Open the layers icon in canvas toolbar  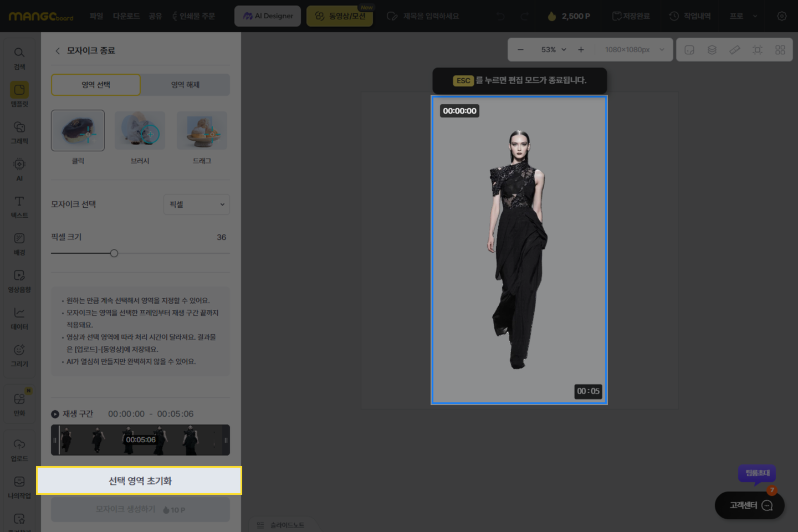(712, 50)
